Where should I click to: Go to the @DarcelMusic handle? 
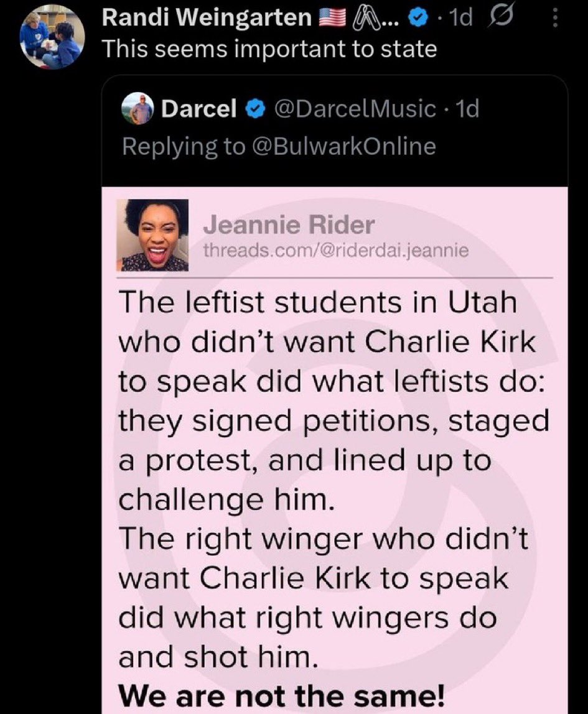pos(354,109)
